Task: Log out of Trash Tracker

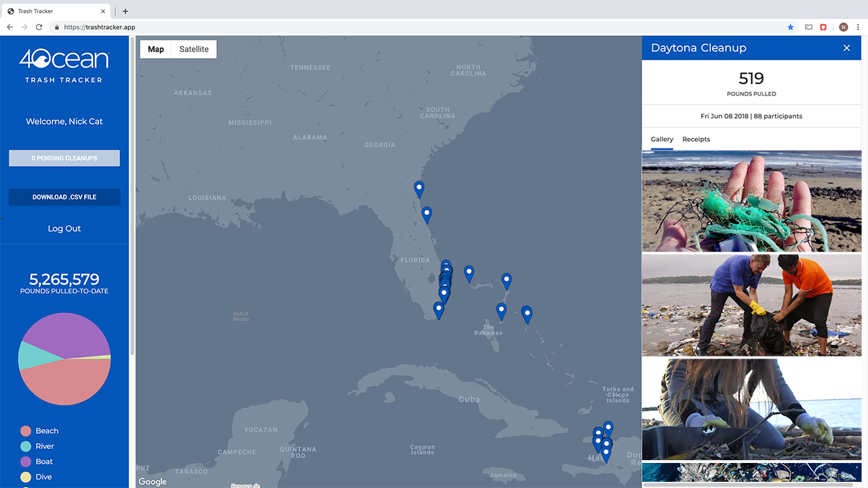Action: (64, 228)
